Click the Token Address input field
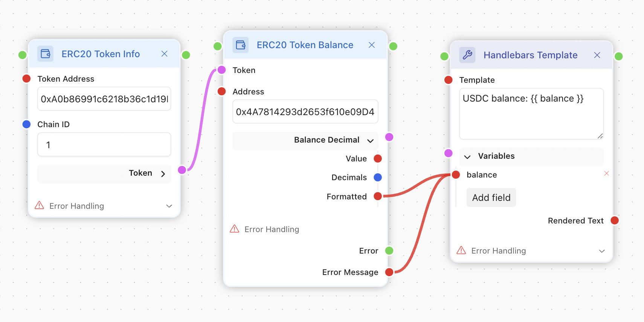Screen dimensions: 644x322 coord(104,99)
